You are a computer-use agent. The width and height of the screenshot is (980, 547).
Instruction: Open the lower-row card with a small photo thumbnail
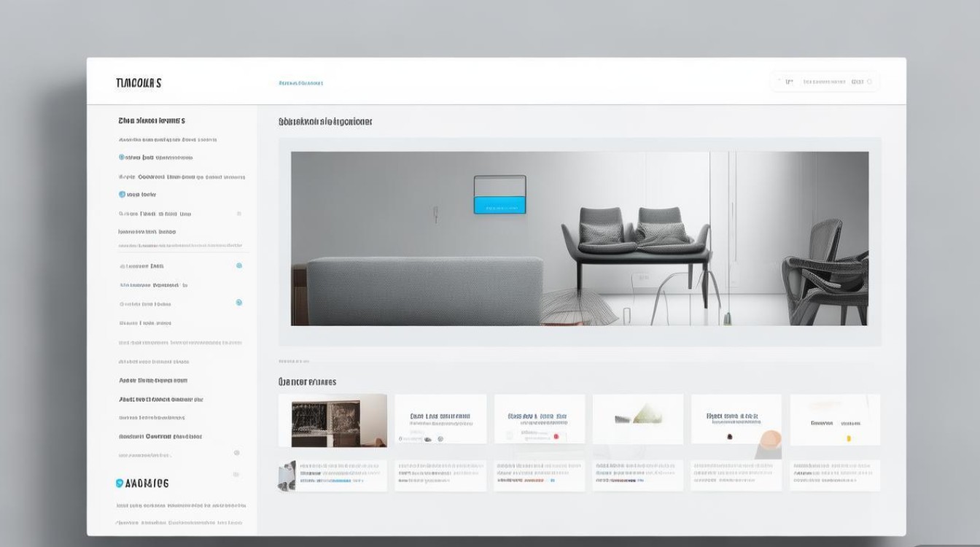pos(332,476)
